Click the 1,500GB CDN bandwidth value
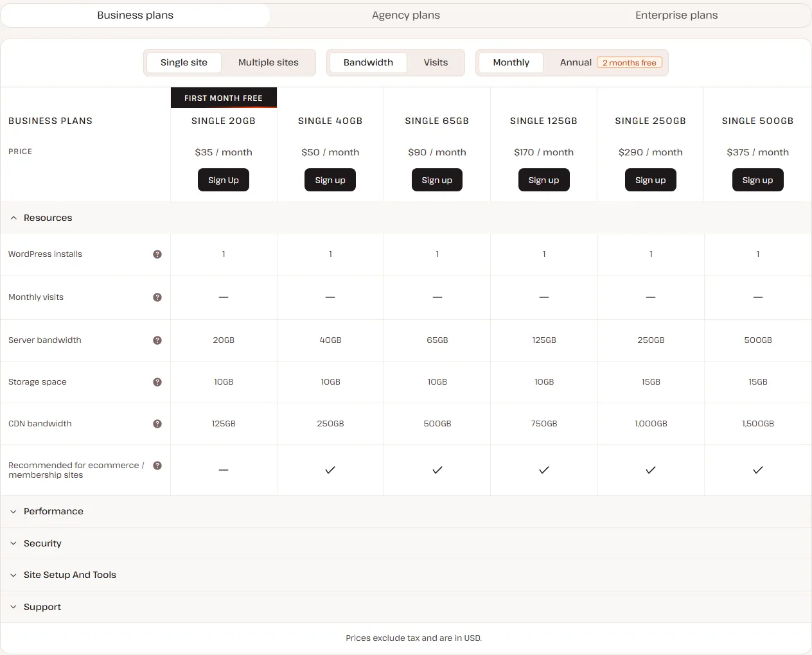This screenshot has height=655, width=812. 758,424
